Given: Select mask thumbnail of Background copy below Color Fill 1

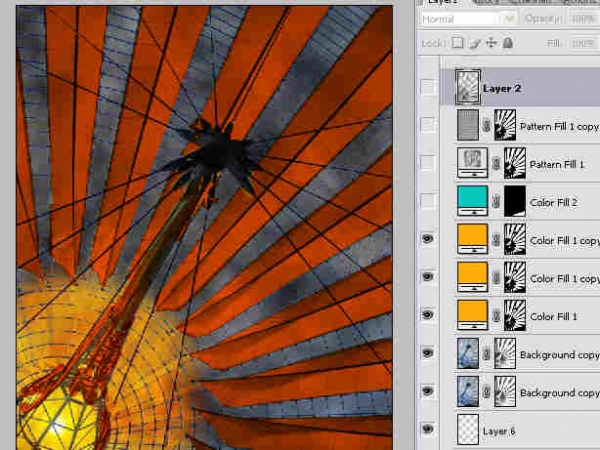Looking at the screenshot, I should 505,353.
